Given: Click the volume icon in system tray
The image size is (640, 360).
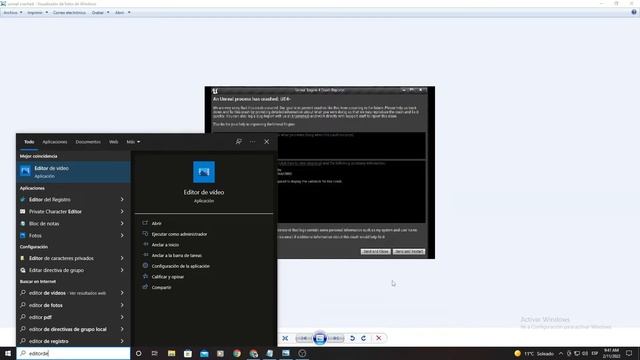Looking at the screenshot, I should pos(585,353).
